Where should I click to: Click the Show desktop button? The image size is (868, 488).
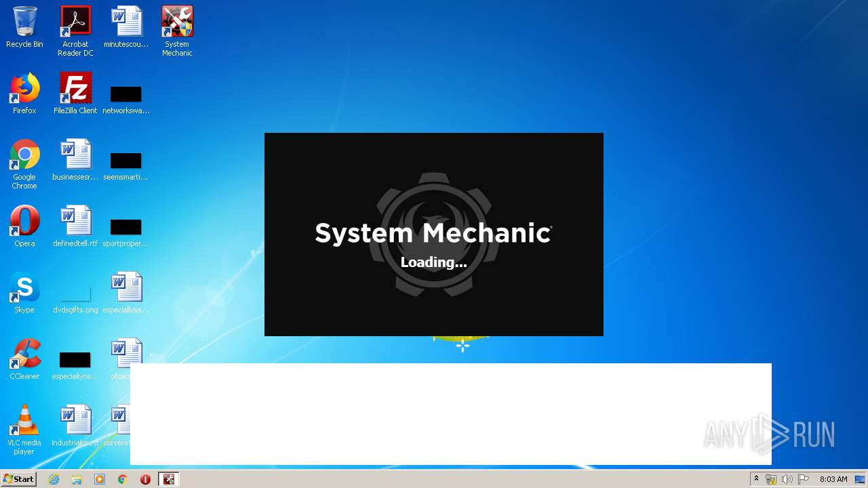[861, 479]
